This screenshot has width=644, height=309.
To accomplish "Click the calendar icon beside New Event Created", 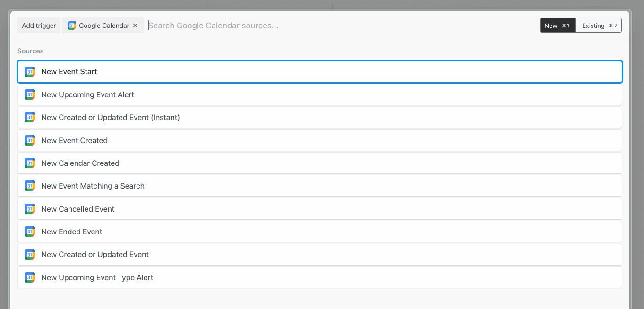I will click(30, 140).
